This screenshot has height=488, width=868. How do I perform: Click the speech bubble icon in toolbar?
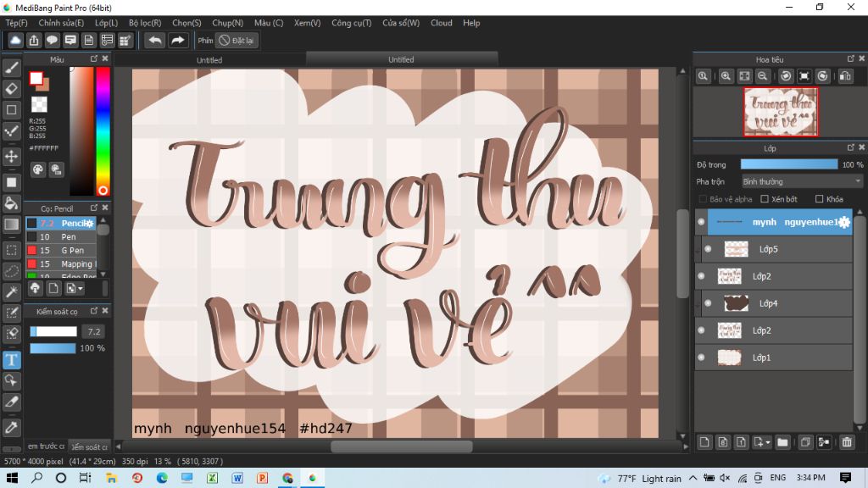[52, 41]
